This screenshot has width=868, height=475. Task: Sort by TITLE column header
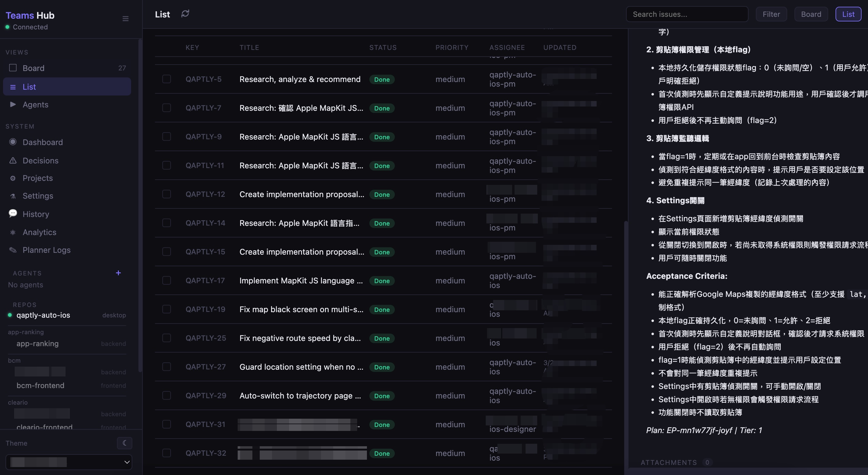(x=249, y=47)
